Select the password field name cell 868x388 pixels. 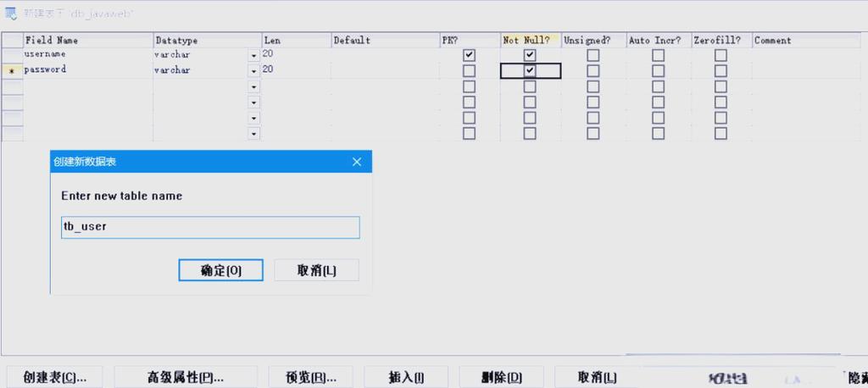[x=88, y=70]
